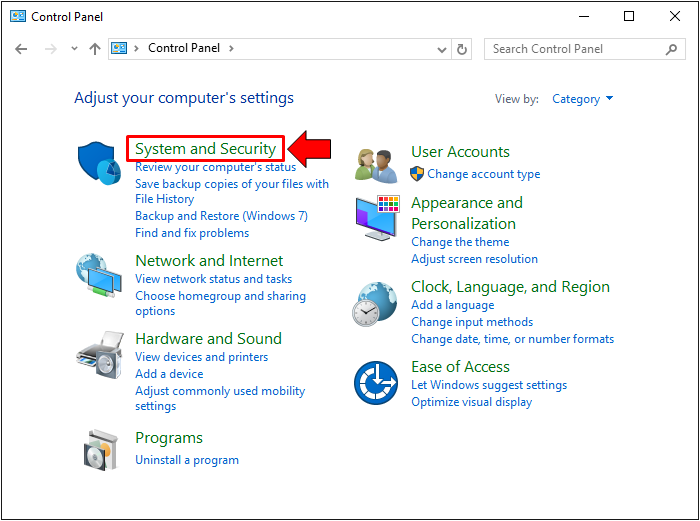Image resolution: width=700 pixels, height=521 pixels.
Task: Click the Up one level arrow
Action: coord(95,49)
